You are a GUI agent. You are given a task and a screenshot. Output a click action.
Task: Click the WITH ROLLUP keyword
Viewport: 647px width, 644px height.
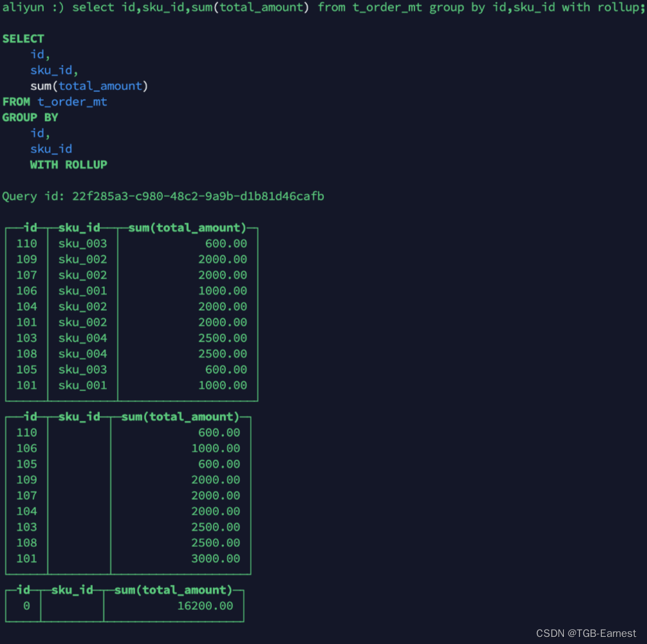[x=68, y=165]
